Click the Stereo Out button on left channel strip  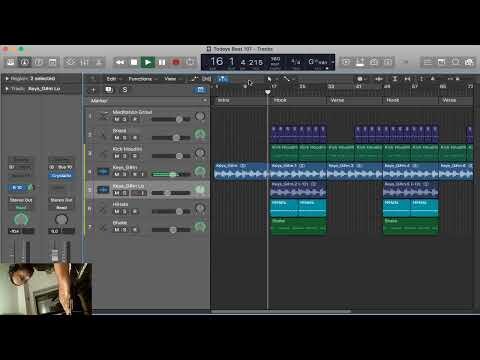(21, 200)
